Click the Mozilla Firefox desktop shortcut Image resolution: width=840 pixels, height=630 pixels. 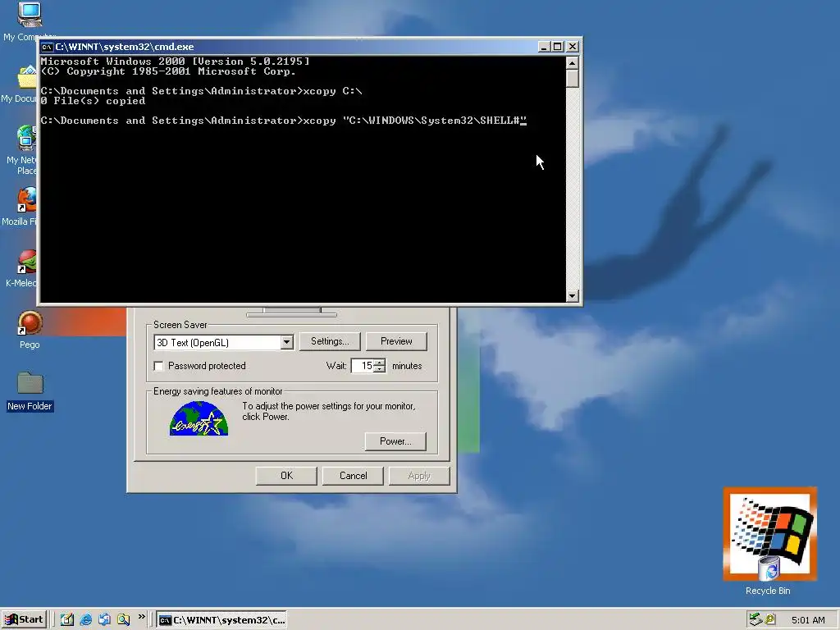(x=27, y=200)
